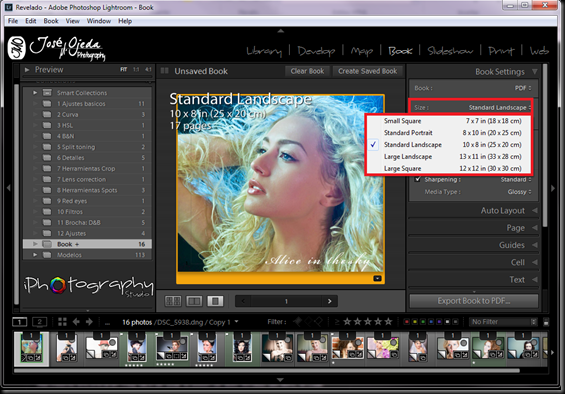The width and height of the screenshot is (565, 394).
Task: Collapse right panel with side arrow
Action: (553, 188)
